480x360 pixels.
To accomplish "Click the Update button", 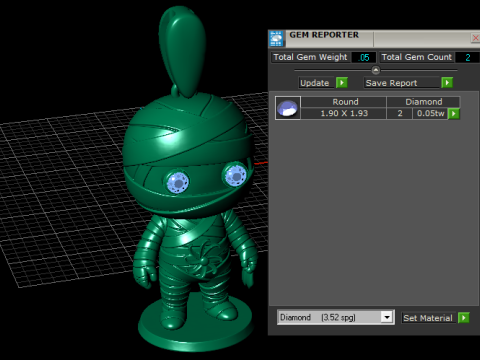I will [x=315, y=83].
